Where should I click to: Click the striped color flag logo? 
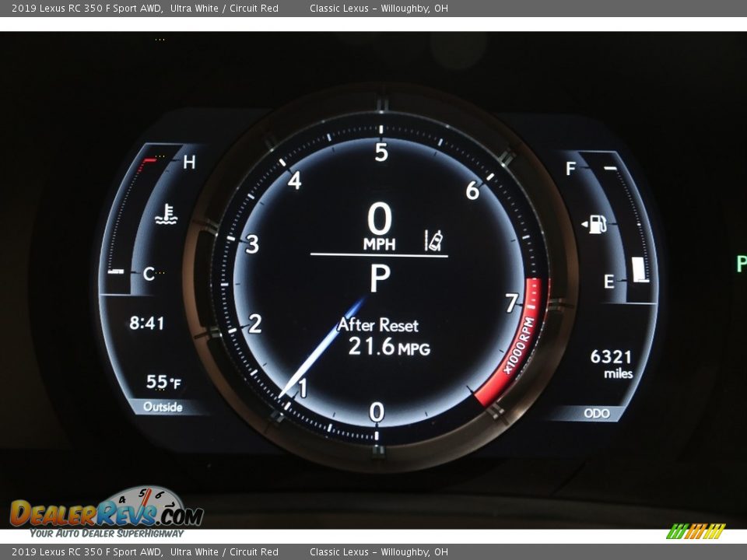tap(696, 531)
